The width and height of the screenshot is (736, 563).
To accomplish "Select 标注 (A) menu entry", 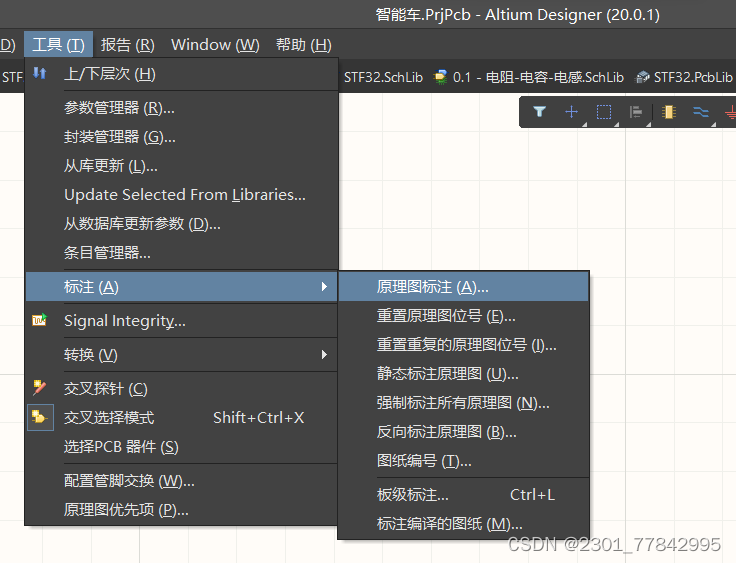I will (182, 286).
